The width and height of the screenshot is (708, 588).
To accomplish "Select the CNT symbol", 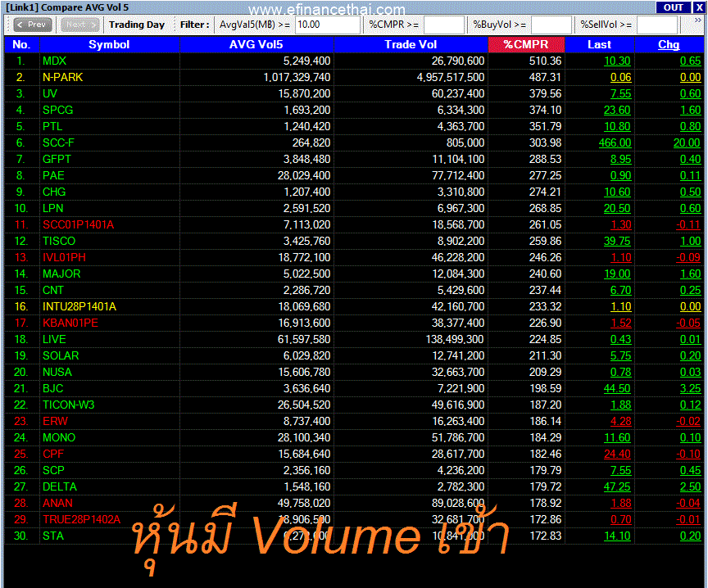I will 52,290.
